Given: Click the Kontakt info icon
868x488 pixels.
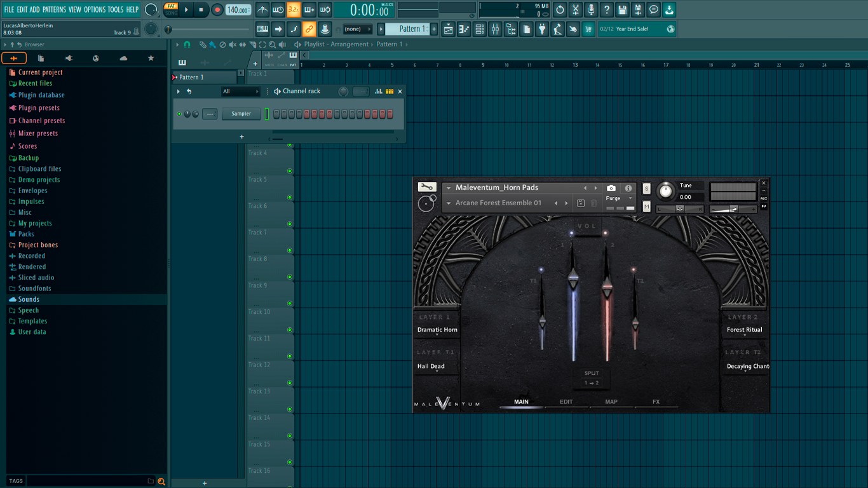Looking at the screenshot, I should click(628, 188).
